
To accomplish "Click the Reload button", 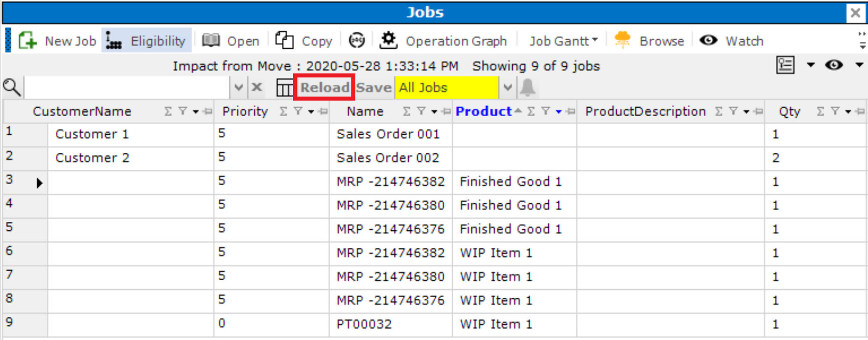I will pos(325,88).
